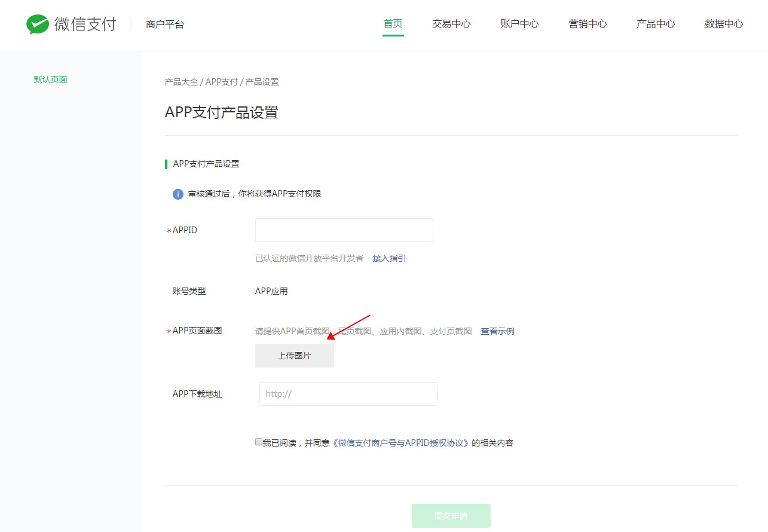Click the 商户平台 header text
Screen dimensions: 768x532
click(165, 25)
